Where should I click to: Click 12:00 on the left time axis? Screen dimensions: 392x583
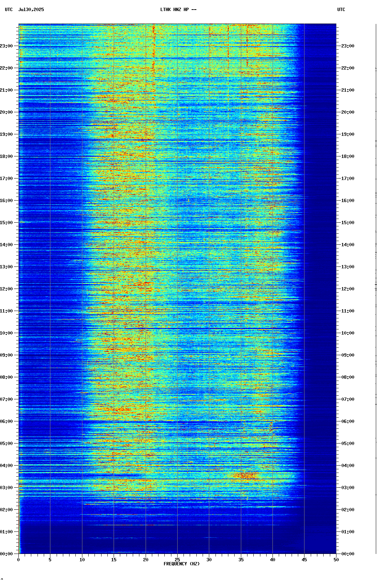[6, 289]
